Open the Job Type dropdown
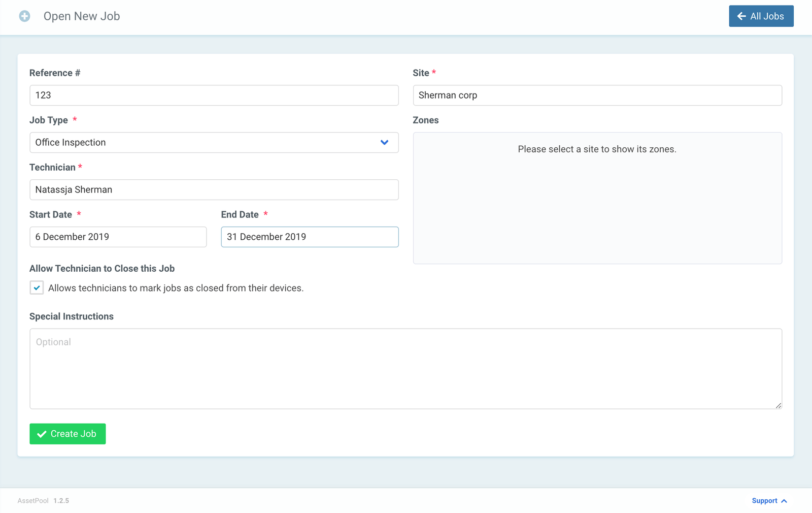Image resolution: width=812 pixels, height=513 pixels. (x=214, y=143)
